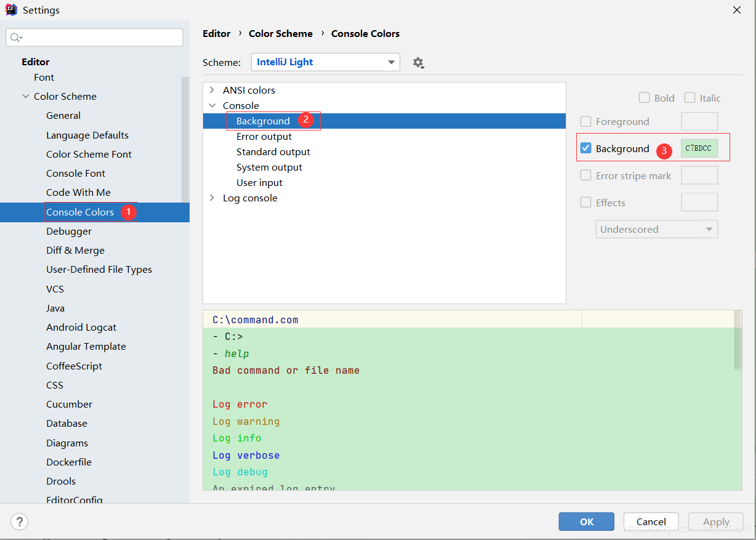Expand the ANSI colors node

pyautogui.click(x=212, y=90)
